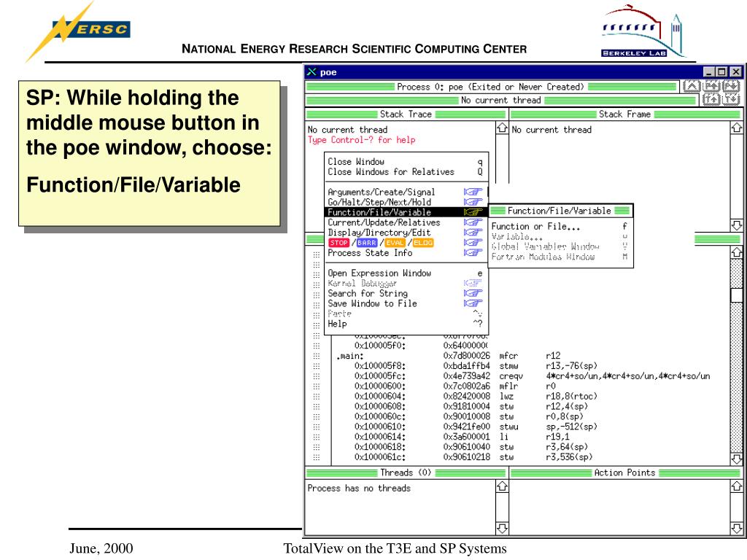This screenshot has width=747, height=560.
Task: Expand Process State Info submenu hand arrow
Action: point(473,253)
